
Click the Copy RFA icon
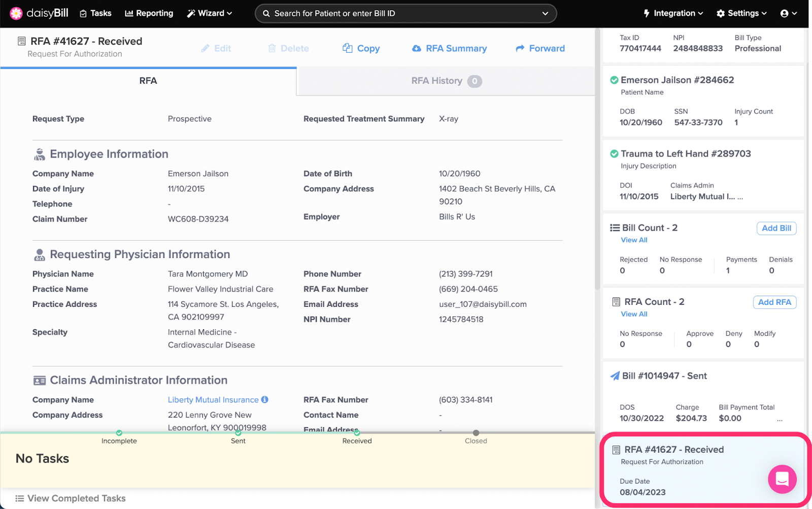coord(348,48)
